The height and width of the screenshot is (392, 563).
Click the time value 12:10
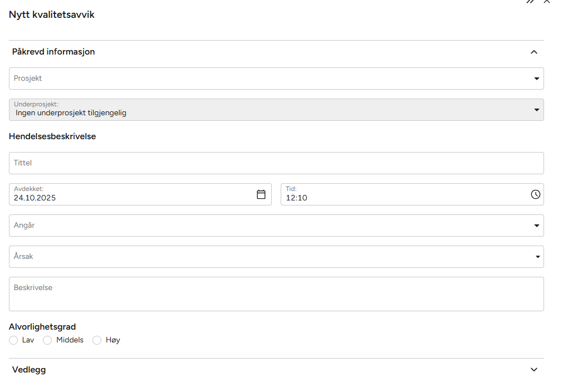297,198
